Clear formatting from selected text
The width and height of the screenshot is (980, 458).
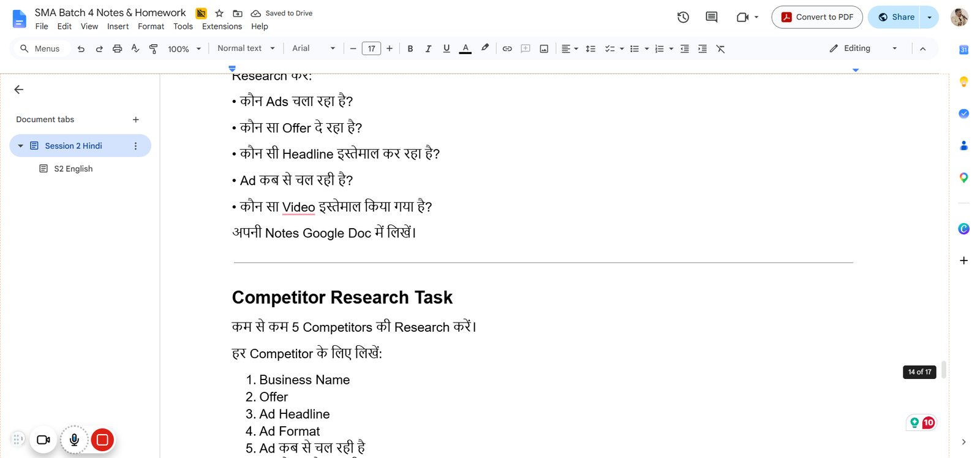[720, 49]
